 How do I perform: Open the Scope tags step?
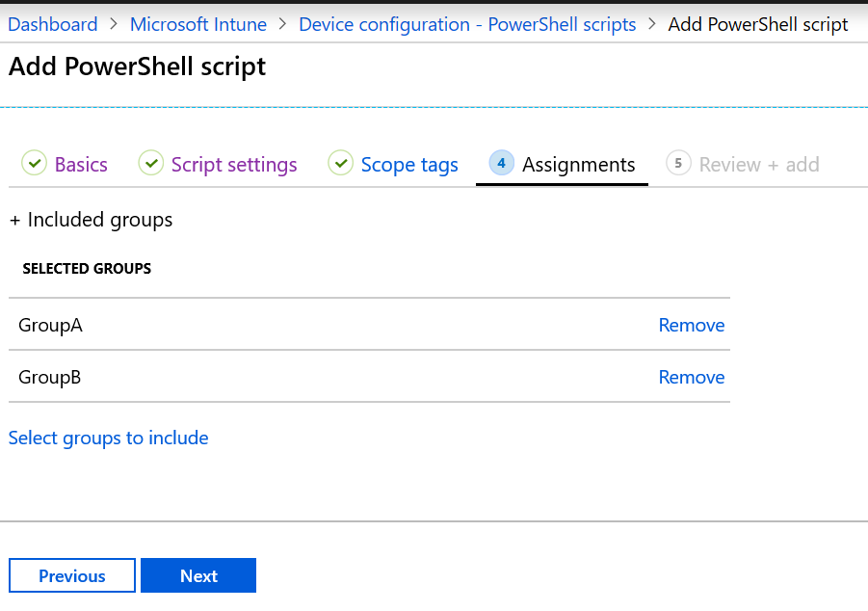coord(408,164)
